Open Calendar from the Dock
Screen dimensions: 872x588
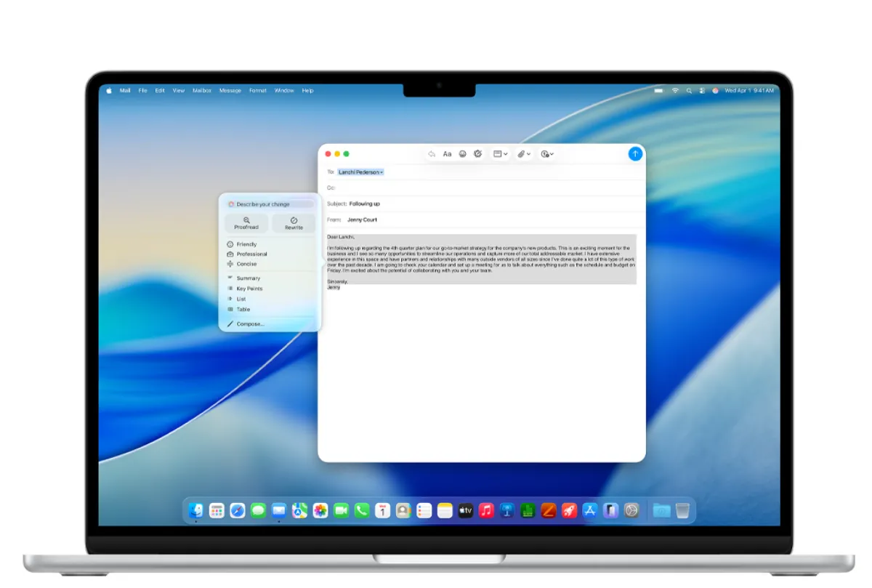tap(383, 511)
